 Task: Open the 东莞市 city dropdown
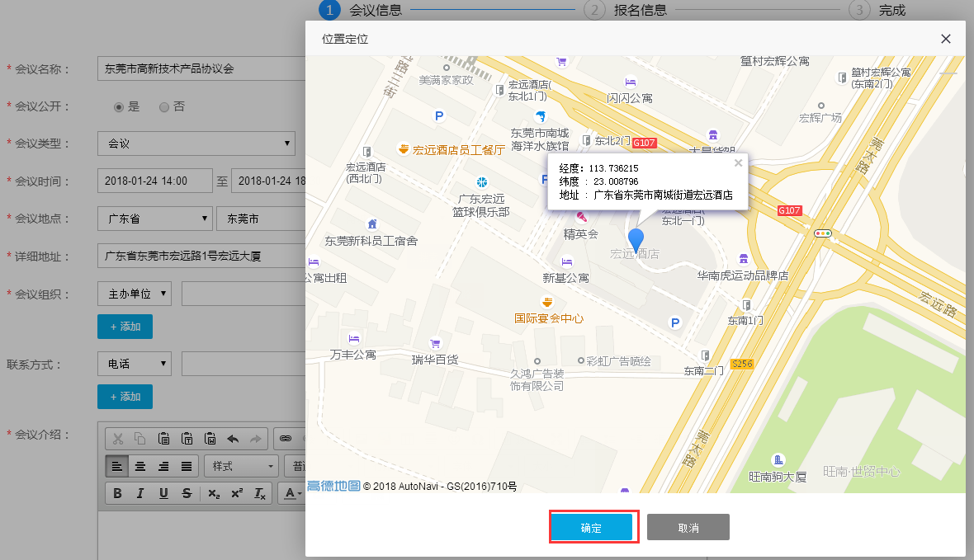[x=261, y=219]
